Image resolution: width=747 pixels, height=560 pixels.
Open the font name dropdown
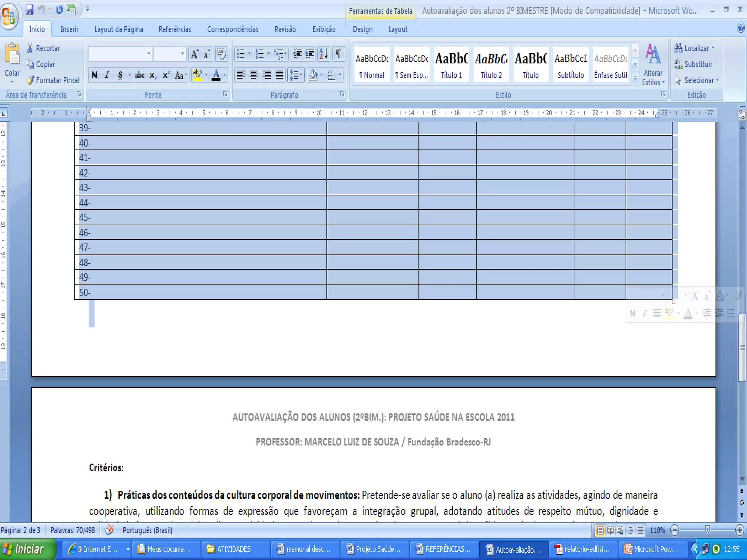tap(148, 54)
